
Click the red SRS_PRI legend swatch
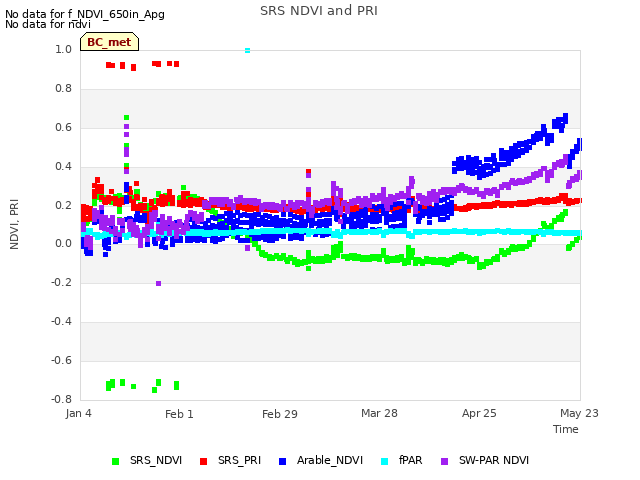203,461
